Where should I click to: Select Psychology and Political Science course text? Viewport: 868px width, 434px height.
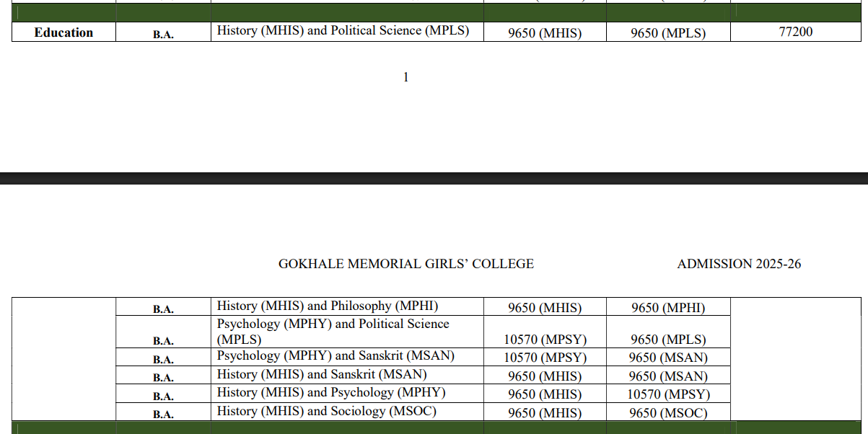pos(333,332)
